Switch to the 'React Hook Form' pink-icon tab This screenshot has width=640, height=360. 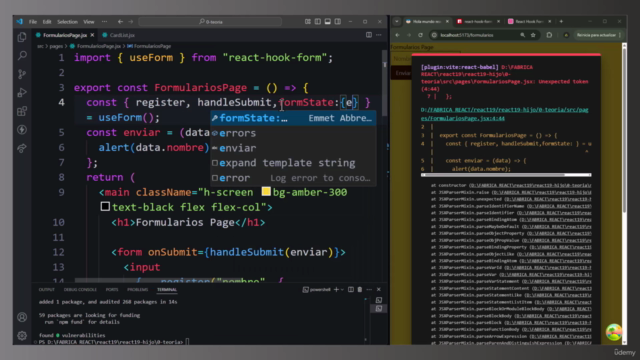529,21
